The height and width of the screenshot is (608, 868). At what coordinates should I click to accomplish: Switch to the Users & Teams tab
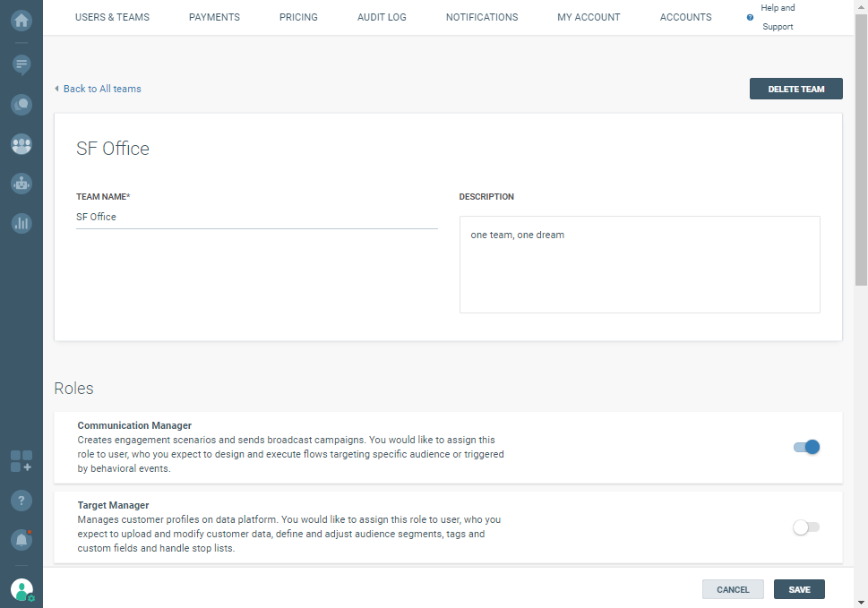click(112, 17)
